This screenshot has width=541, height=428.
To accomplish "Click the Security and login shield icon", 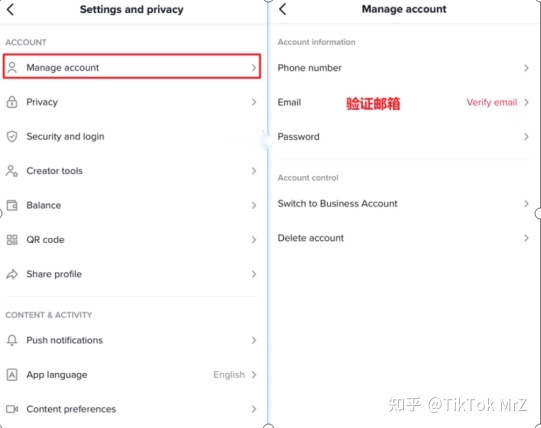I will tap(12, 136).
